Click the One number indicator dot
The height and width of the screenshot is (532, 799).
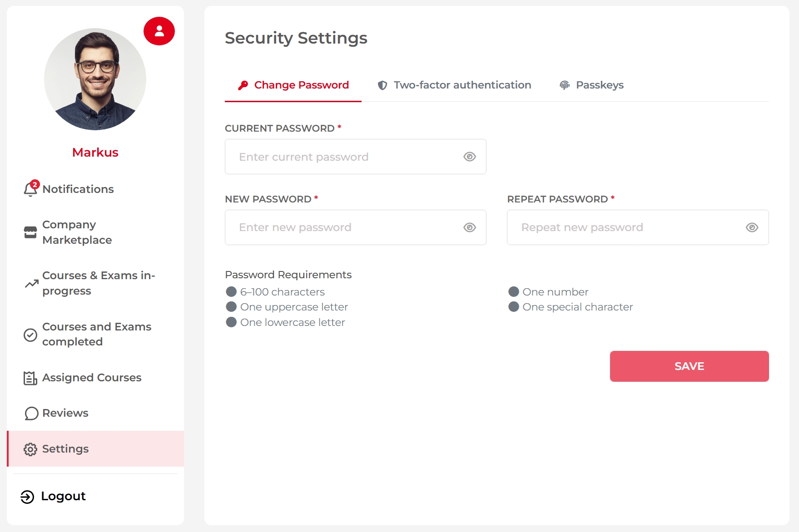[x=514, y=292]
